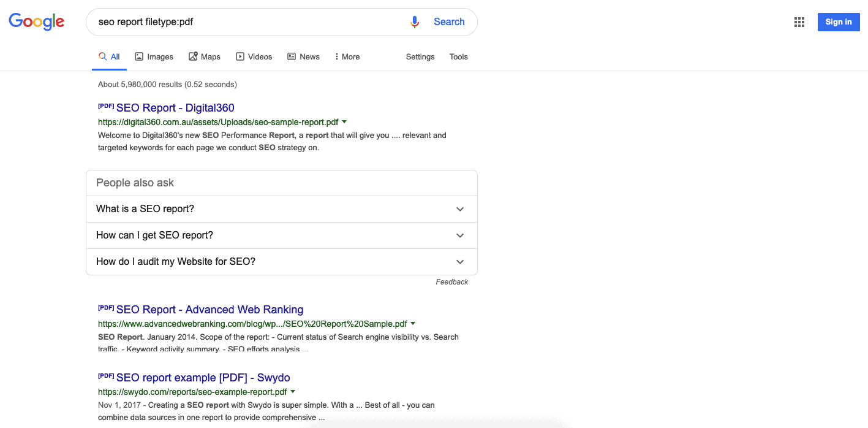Screen dimensions: 868x428
Task: Click the Google logo to return home
Action: click(x=36, y=21)
